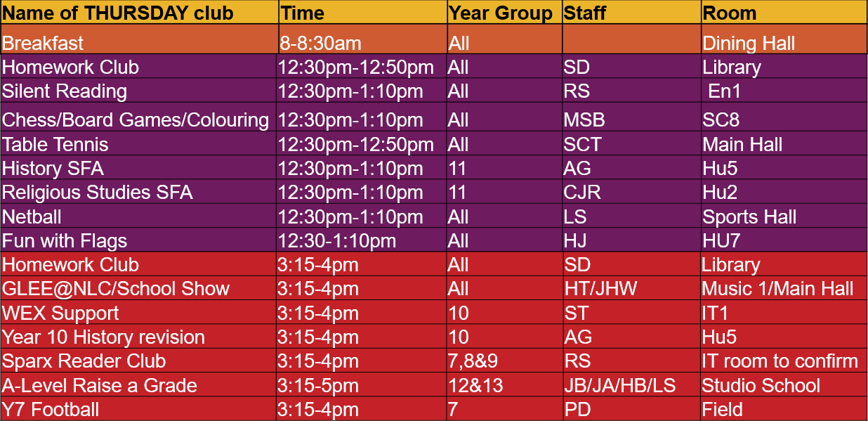The height and width of the screenshot is (421, 868).
Task: Select the "Year Group" column header
Action: [x=500, y=13]
